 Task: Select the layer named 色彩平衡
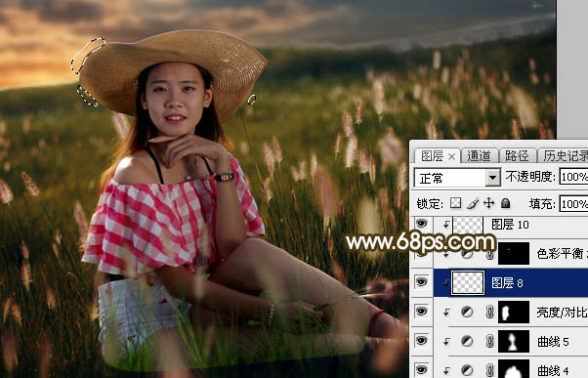(562, 254)
